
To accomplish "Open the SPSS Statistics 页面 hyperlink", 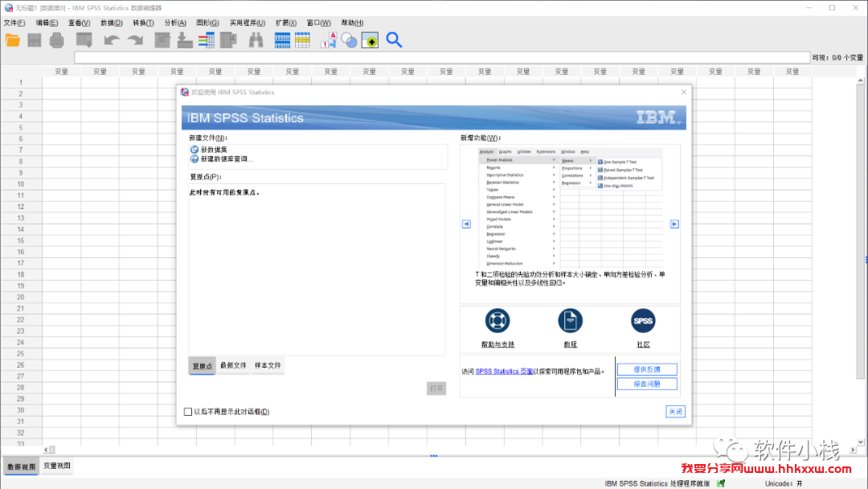I will click(x=504, y=372).
